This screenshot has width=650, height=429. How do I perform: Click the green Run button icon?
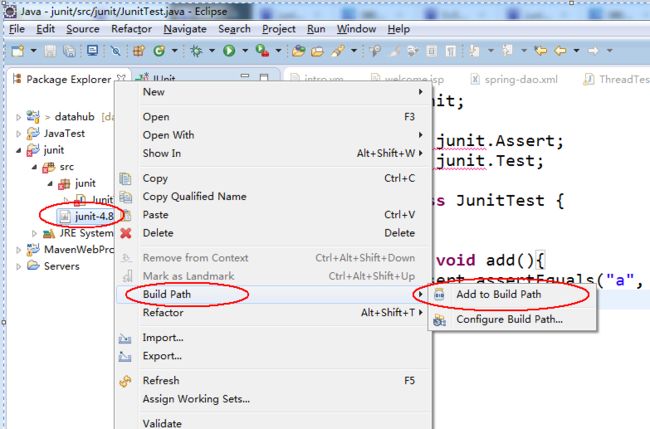[229, 51]
